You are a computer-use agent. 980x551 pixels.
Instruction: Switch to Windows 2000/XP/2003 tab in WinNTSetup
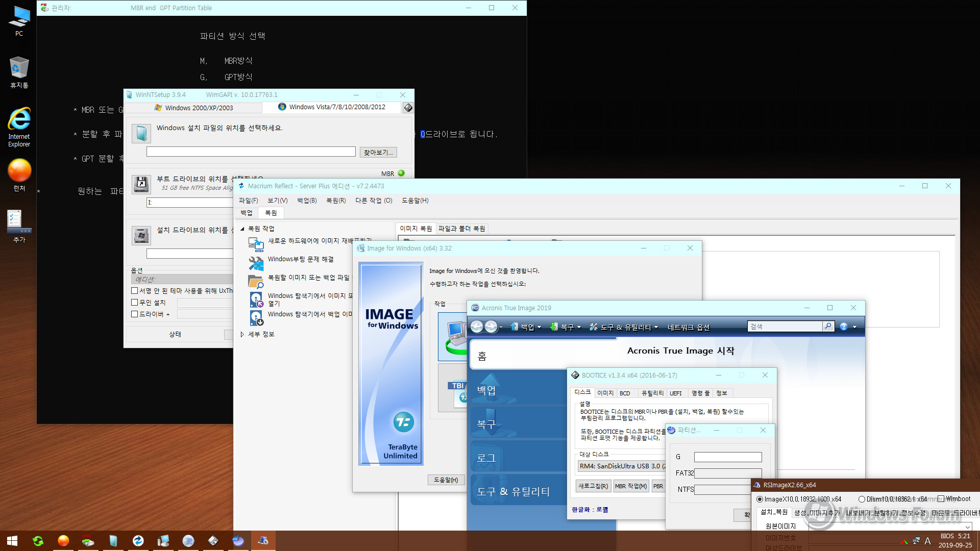193,108
